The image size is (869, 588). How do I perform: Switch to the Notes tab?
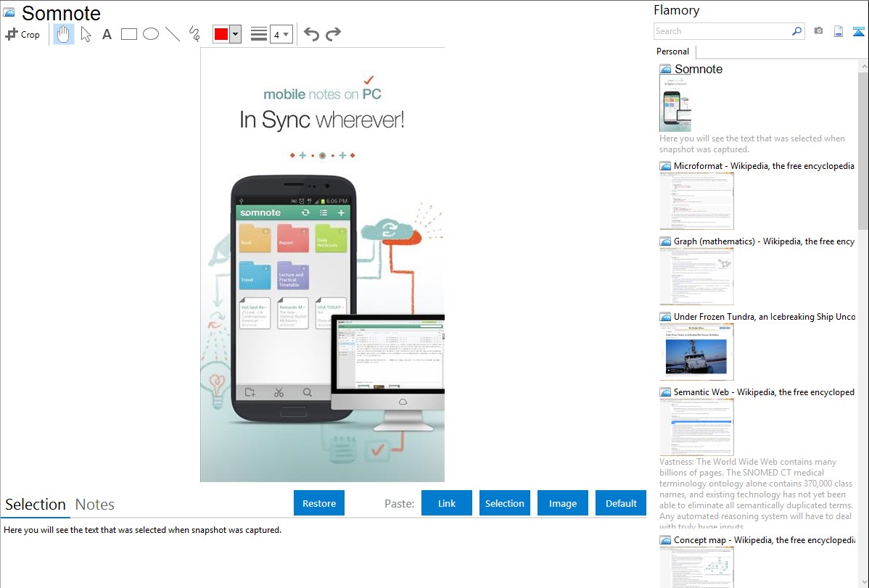95,505
